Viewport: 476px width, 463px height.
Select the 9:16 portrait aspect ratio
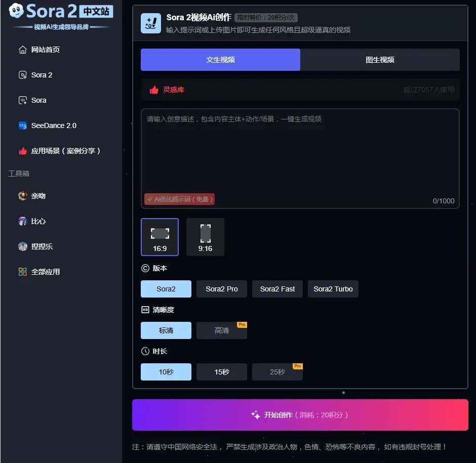coord(205,237)
